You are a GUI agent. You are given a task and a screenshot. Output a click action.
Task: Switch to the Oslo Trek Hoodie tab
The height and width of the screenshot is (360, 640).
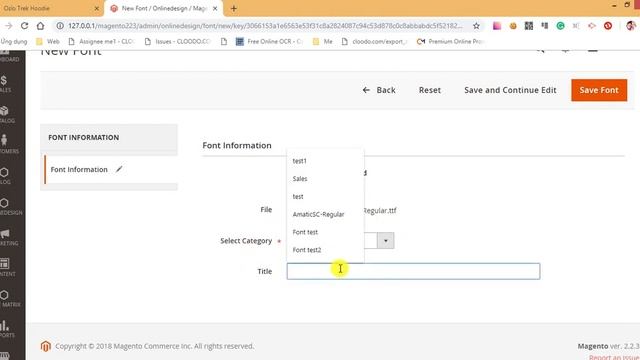[51, 8]
